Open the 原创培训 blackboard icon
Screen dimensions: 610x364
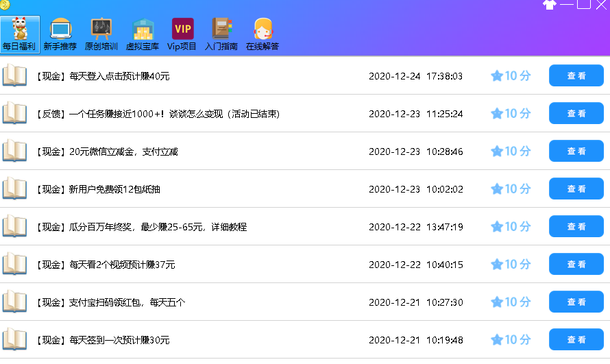pos(101,34)
